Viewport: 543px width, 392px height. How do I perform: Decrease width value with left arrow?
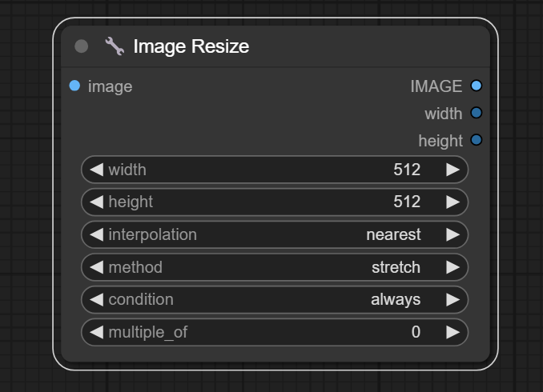[96, 170]
